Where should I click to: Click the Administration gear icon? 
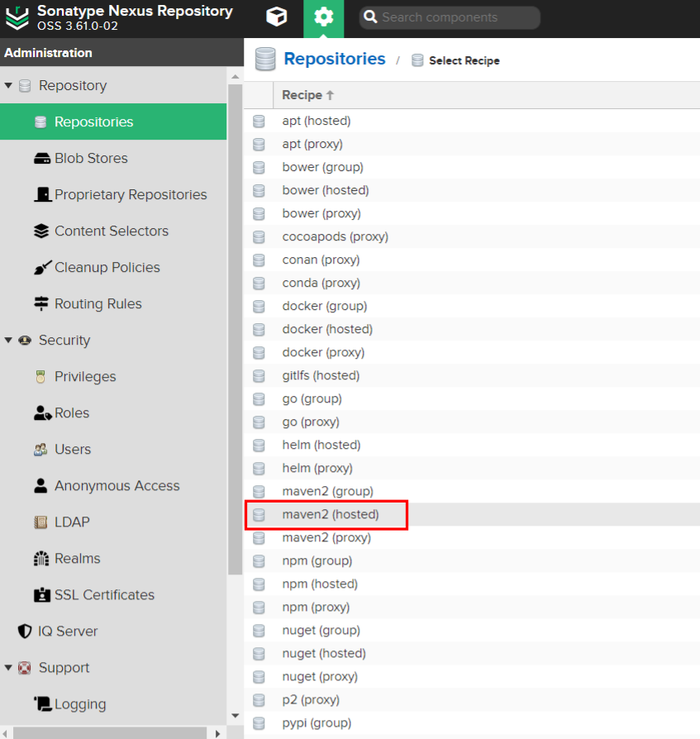[323, 17]
